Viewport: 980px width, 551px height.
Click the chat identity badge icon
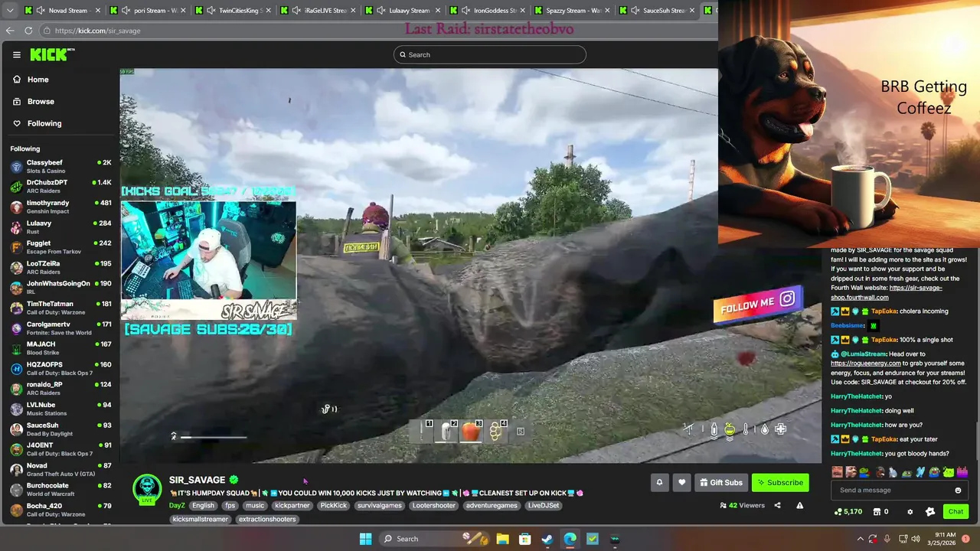pos(930,511)
